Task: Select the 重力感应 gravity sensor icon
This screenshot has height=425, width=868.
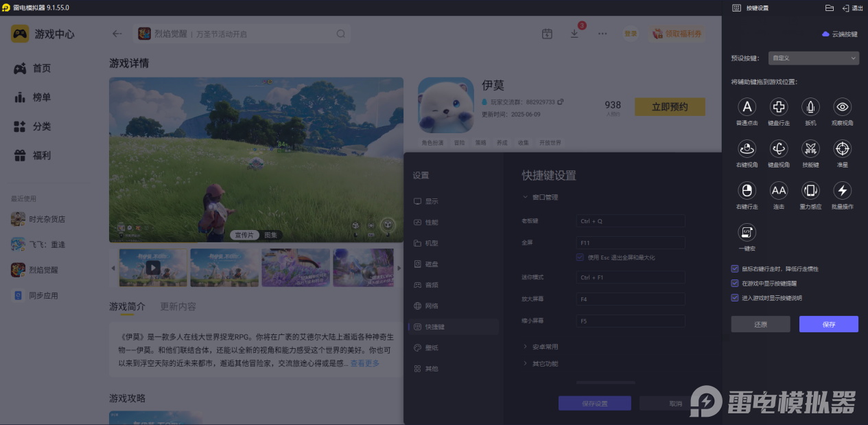Action: pos(810,190)
